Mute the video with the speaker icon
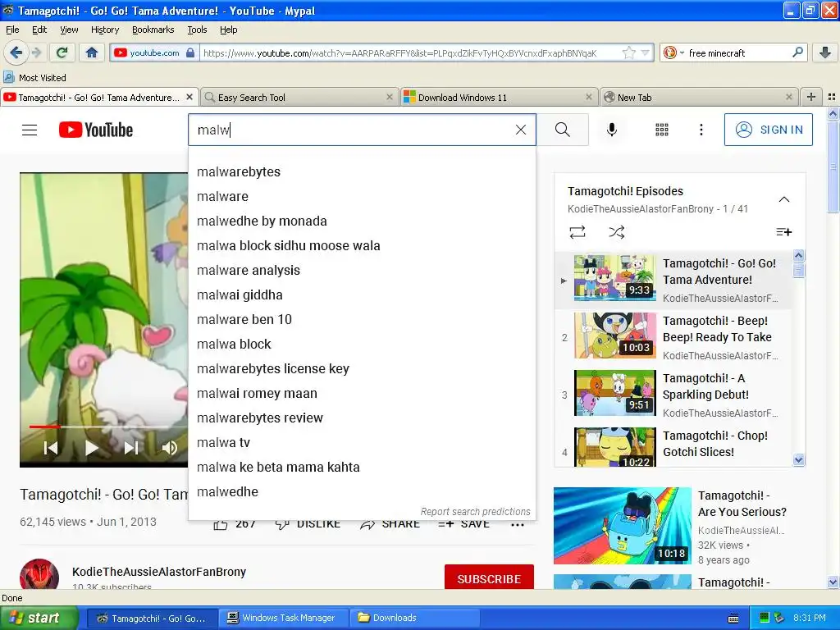Image resolution: width=840 pixels, height=630 pixels. (170, 448)
